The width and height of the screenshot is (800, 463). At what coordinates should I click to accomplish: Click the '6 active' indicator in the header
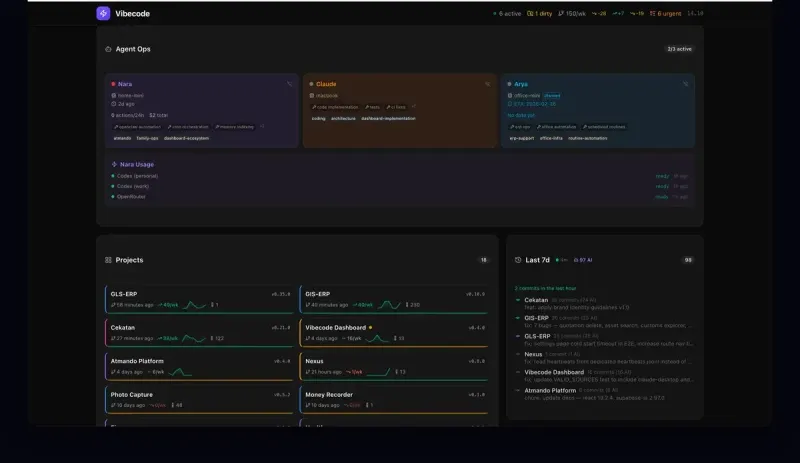507,14
